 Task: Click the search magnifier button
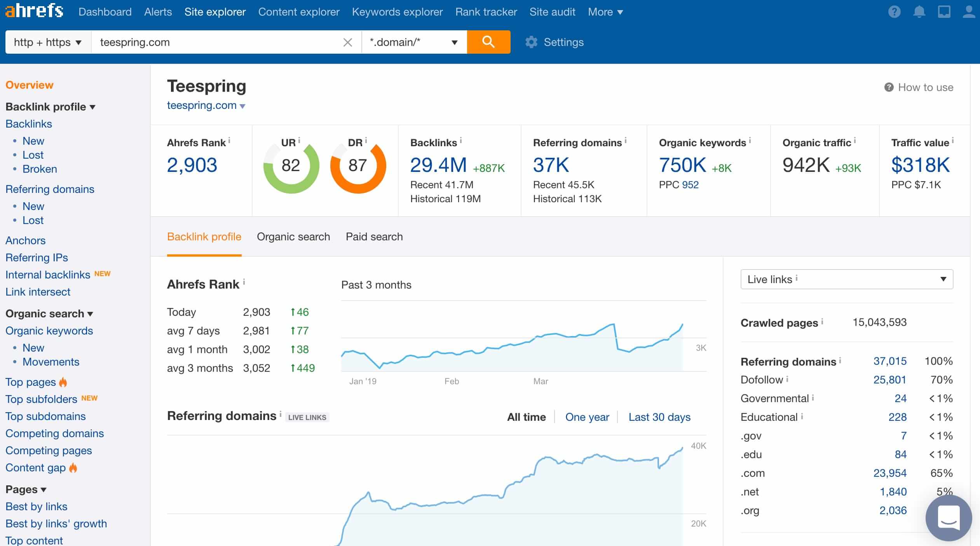[489, 42]
